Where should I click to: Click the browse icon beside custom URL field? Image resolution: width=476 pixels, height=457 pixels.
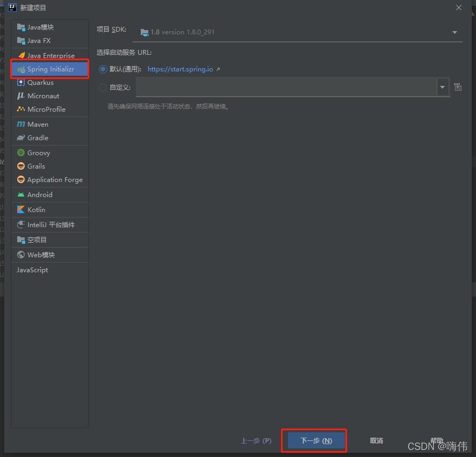coord(458,87)
